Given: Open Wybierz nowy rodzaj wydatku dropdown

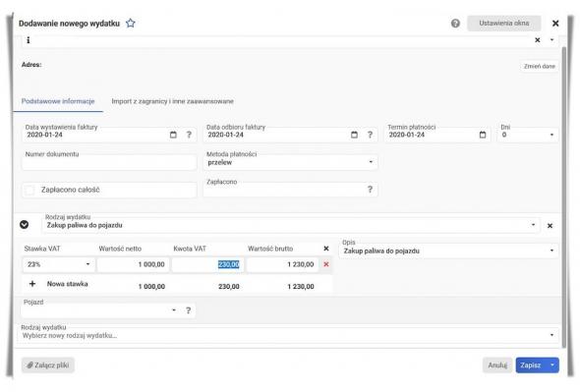Looking at the screenshot, I should [x=288, y=335].
